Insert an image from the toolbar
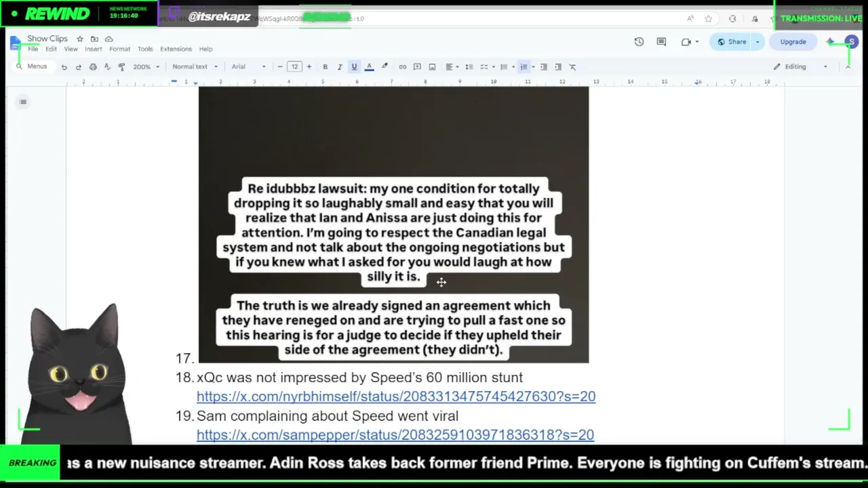868x488 pixels. (432, 66)
